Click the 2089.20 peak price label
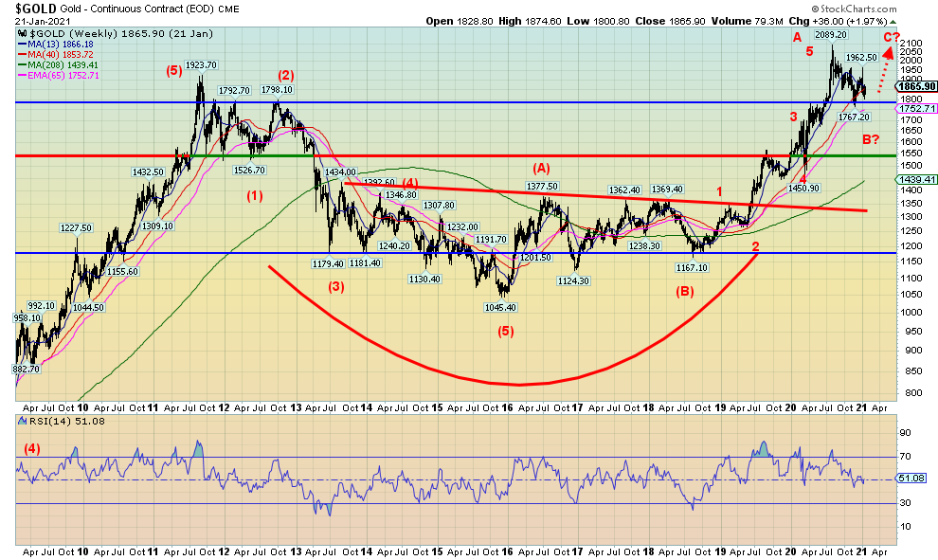The image size is (938, 560). 830,34
